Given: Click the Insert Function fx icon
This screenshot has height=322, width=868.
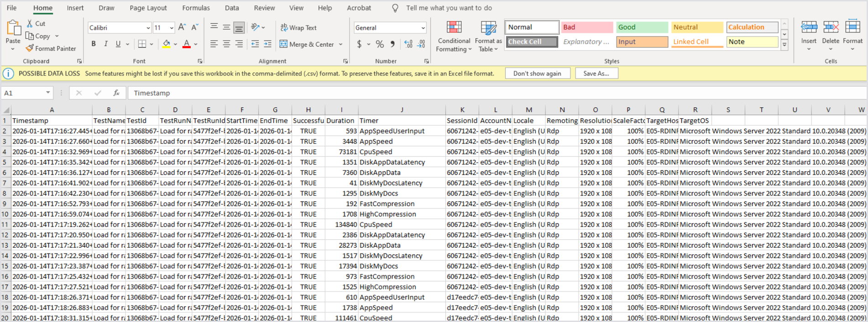Looking at the screenshot, I should (x=116, y=93).
